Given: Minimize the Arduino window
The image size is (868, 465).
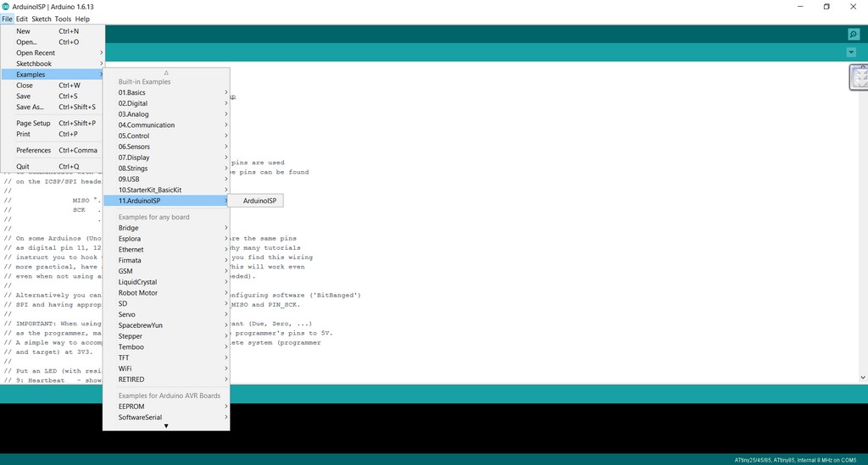Looking at the screenshot, I should click(800, 7).
